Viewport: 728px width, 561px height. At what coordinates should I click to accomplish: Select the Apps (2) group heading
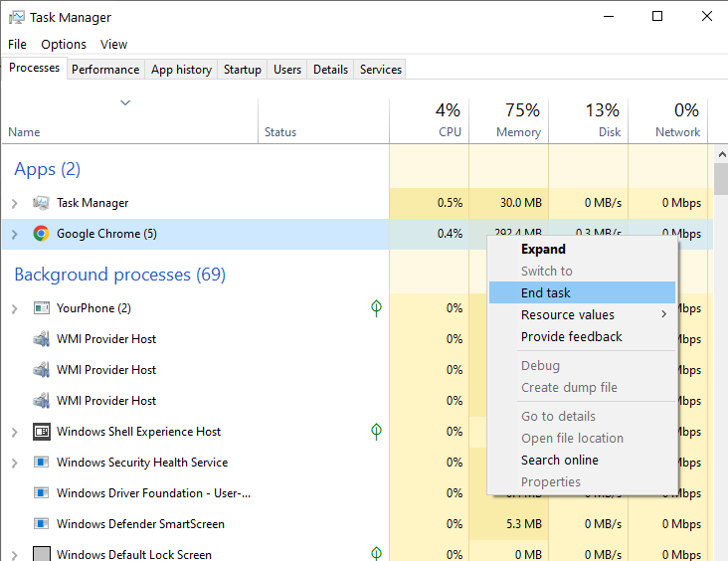click(x=48, y=169)
